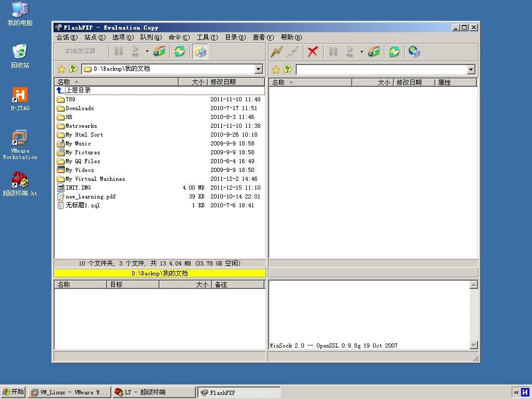Sort remote list by 名称 column

[x=311, y=83]
